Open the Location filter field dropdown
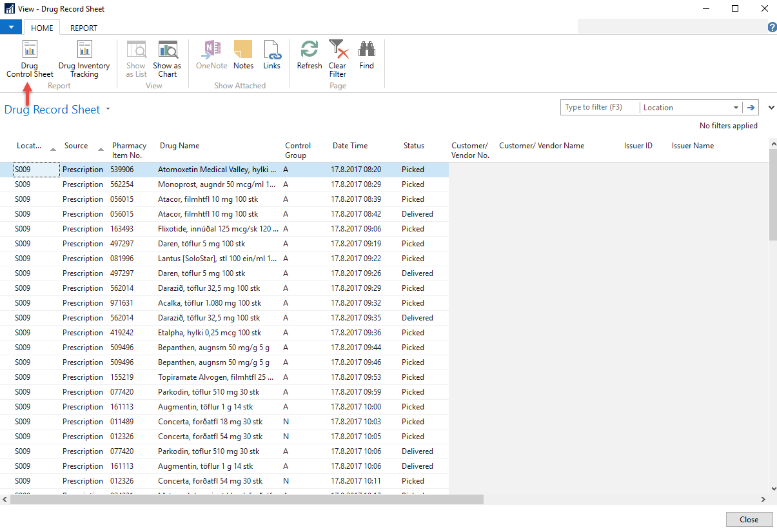Image resolution: width=777 pixels, height=532 pixels. (736, 108)
